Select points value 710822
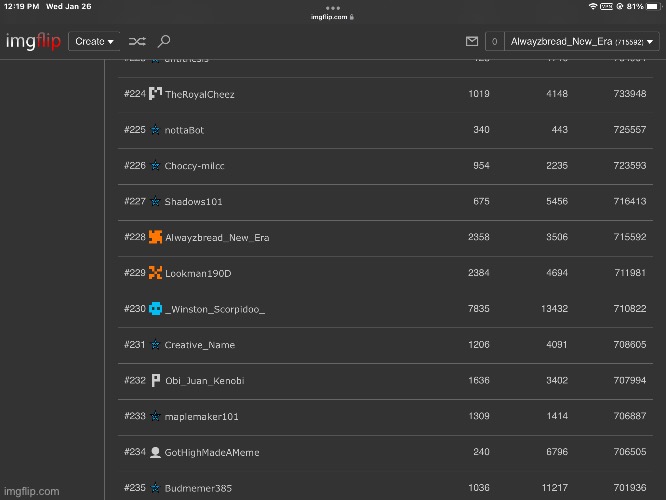This screenshot has height=500, width=666. [629, 309]
